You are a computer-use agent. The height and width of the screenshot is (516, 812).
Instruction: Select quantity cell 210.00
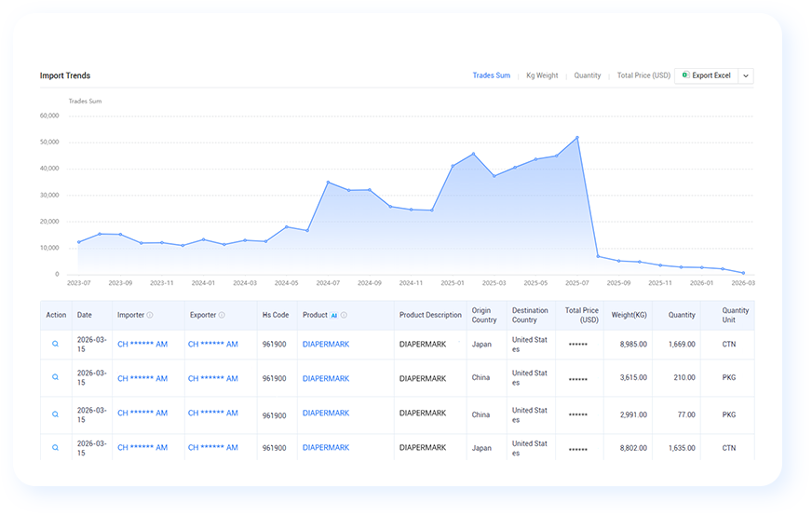pyautogui.click(x=684, y=377)
